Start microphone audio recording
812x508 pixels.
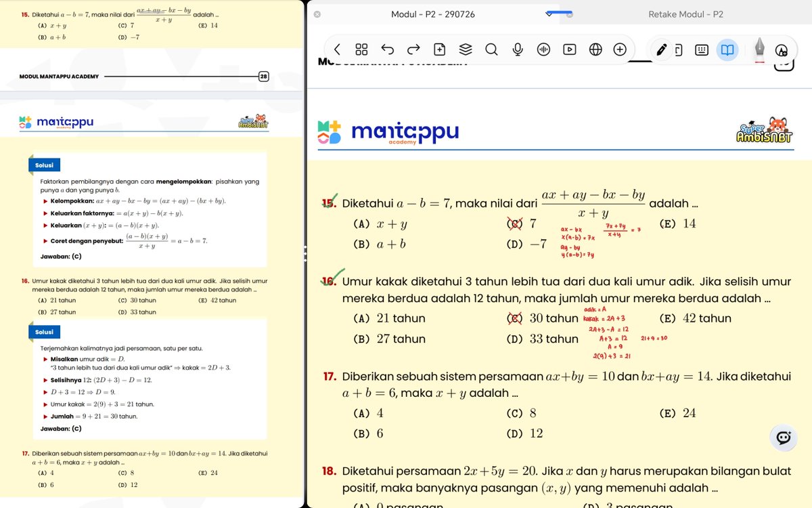pyautogui.click(x=518, y=49)
